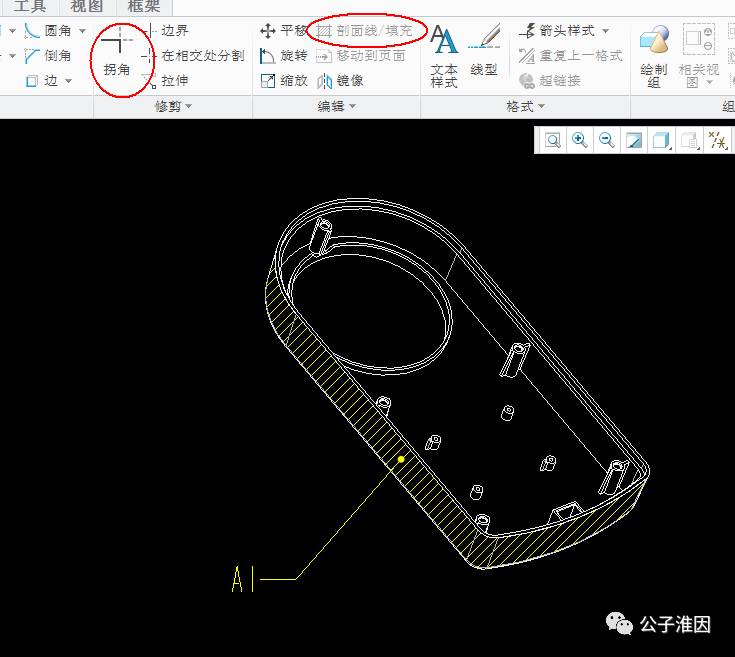Image resolution: width=735 pixels, height=657 pixels.
Task: Open the datum display filters icon
Action: point(717,140)
